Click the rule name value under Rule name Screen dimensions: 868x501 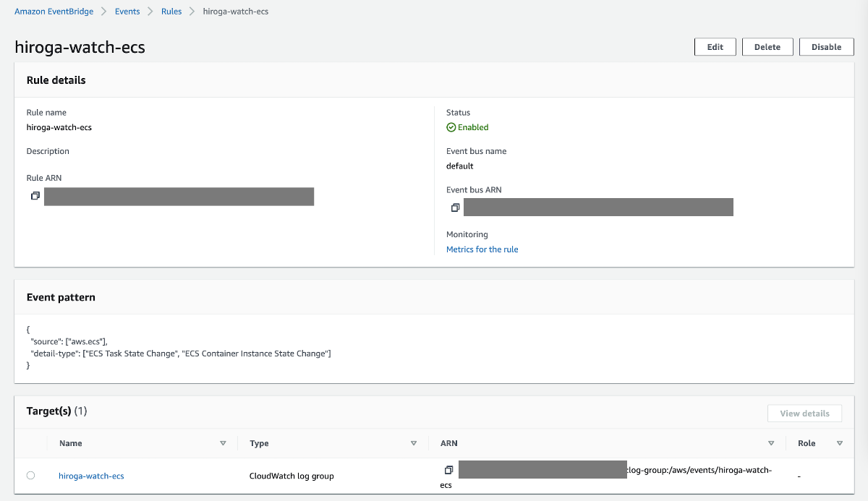tap(59, 127)
